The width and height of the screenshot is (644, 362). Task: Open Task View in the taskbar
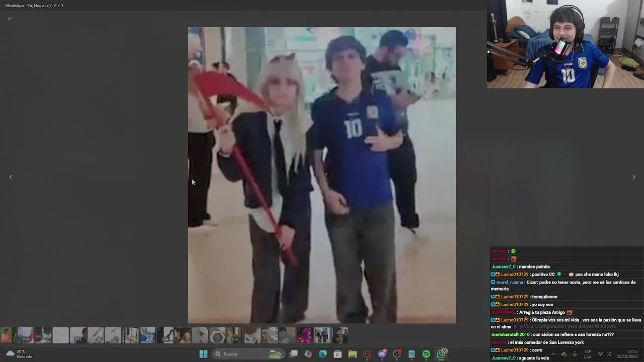[x=293, y=354]
